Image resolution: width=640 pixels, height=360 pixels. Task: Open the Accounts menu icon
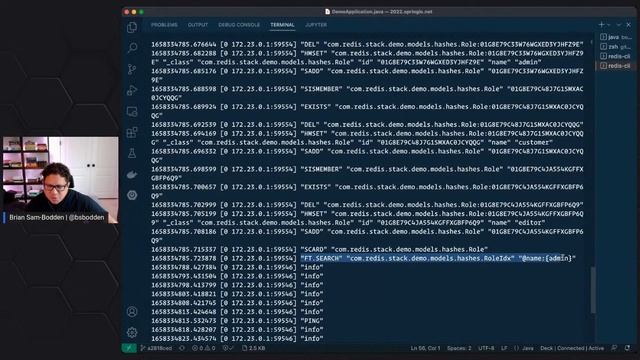point(132,312)
